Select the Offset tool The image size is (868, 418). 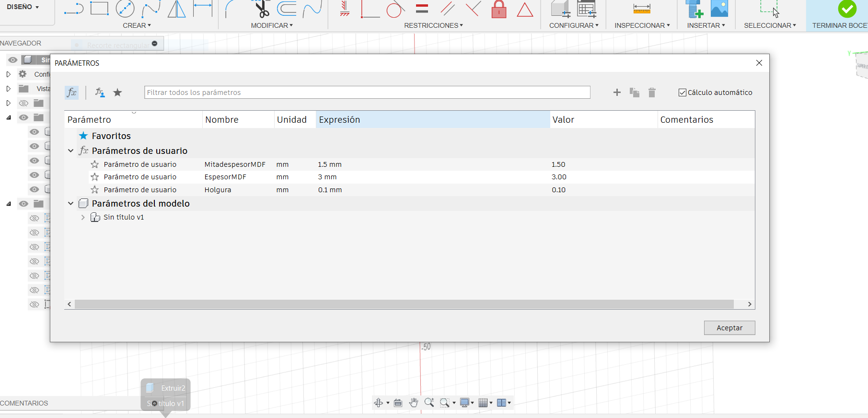[x=287, y=9]
